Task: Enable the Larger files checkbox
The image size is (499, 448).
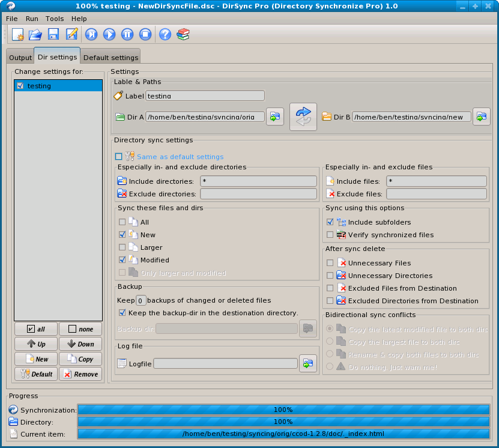Action: pos(122,247)
